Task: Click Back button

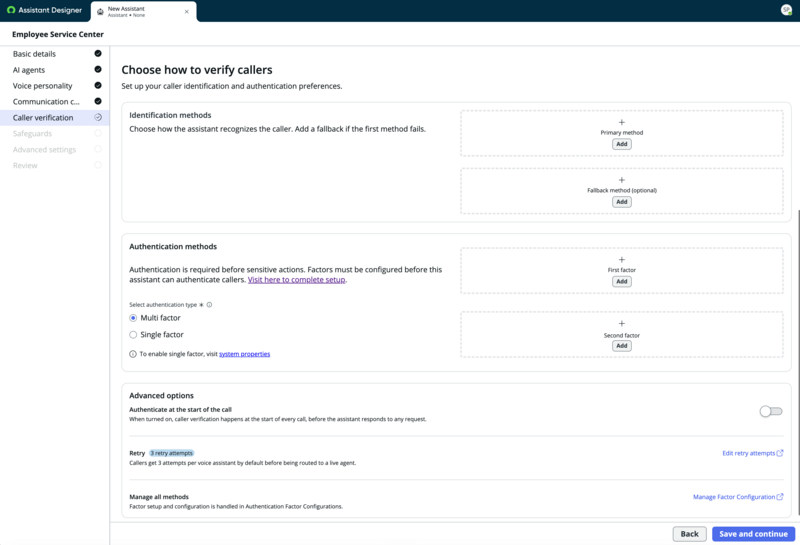Action: (689, 534)
